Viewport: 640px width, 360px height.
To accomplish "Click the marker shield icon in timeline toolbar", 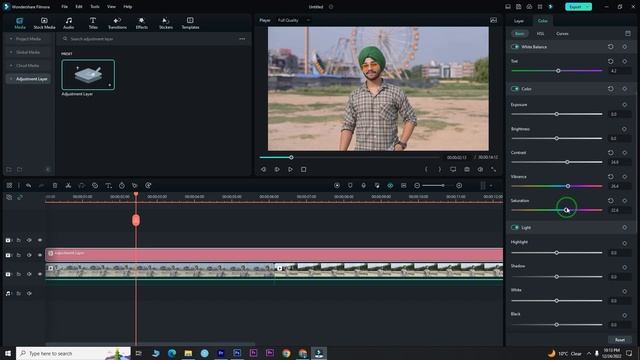I will click(350, 185).
